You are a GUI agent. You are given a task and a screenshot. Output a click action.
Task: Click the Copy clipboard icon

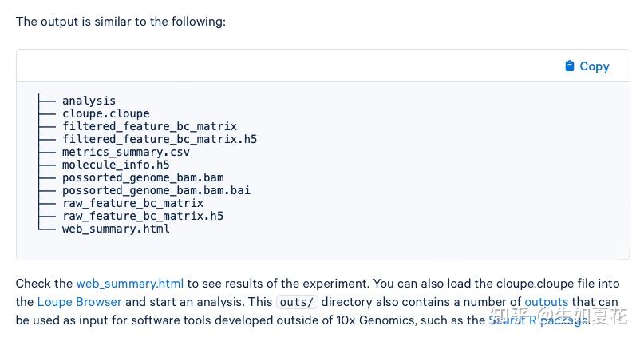coord(570,66)
